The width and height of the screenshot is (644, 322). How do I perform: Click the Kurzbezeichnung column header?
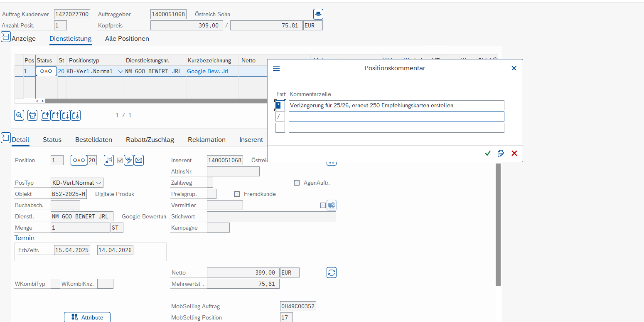(x=209, y=60)
